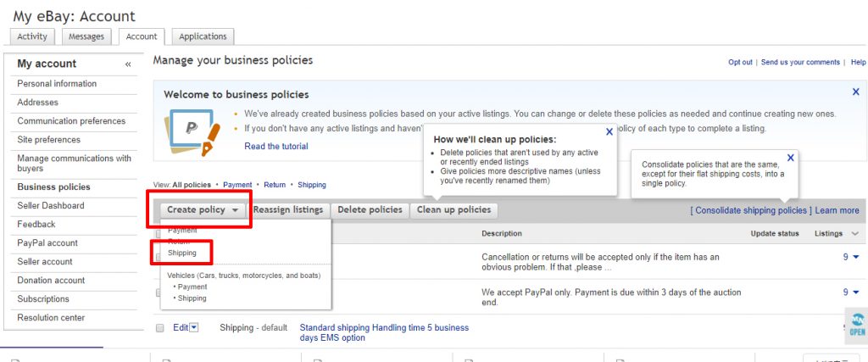Open the Listings column chevron in the table header
The height and width of the screenshot is (362, 868).
tap(856, 234)
